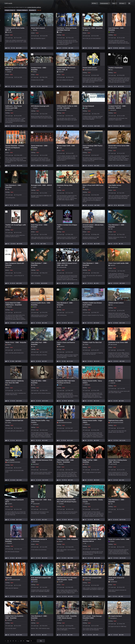Open the DA Lingerie Set black thumbnail
Image resolution: width=135 pixels, height=644 pixels.
[x=119, y=607]
